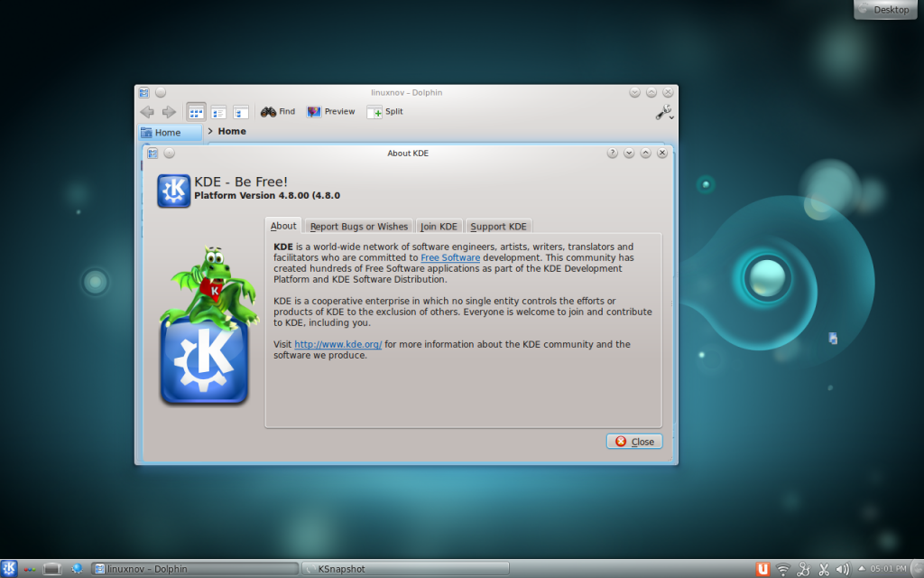This screenshot has width=924, height=578.
Task: Show hidden system tray icons arrow
Action: tap(862, 569)
